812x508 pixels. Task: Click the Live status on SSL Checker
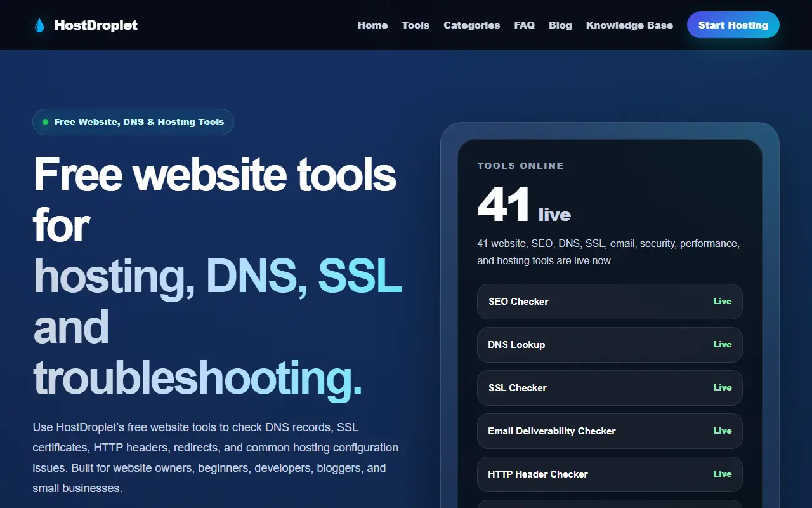[x=722, y=387]
